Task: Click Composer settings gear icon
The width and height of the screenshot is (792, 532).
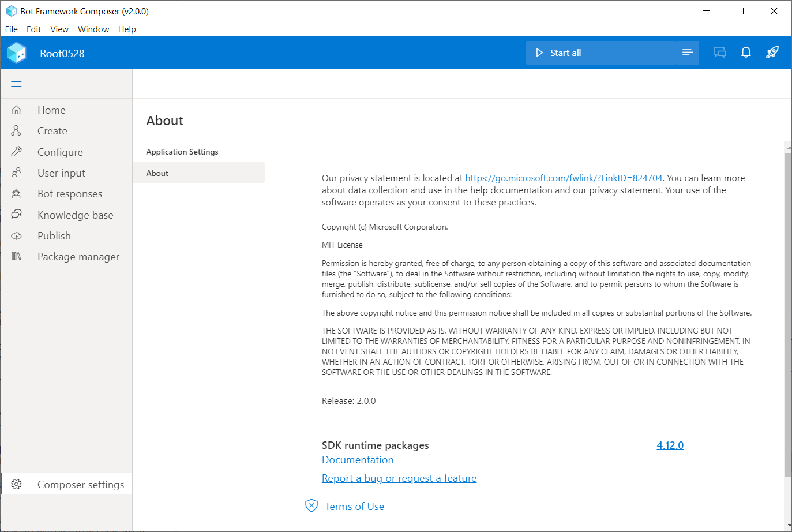Action: click(16, 485)
